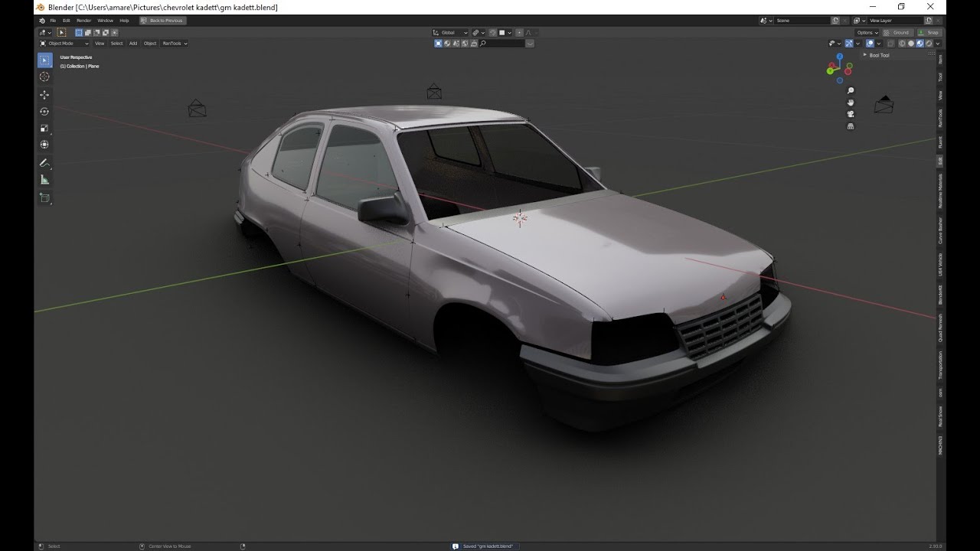
Task: Select the Move tool
Action: pos(44,95)
